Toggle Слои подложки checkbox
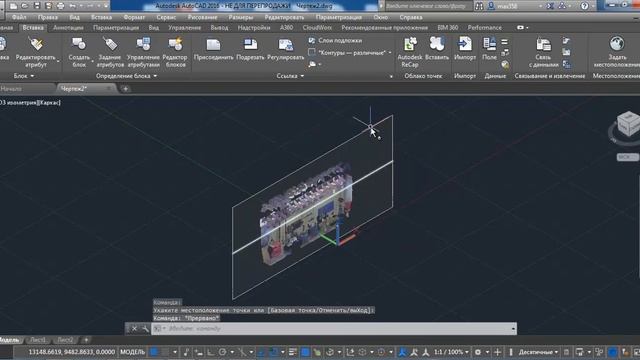 312,40
